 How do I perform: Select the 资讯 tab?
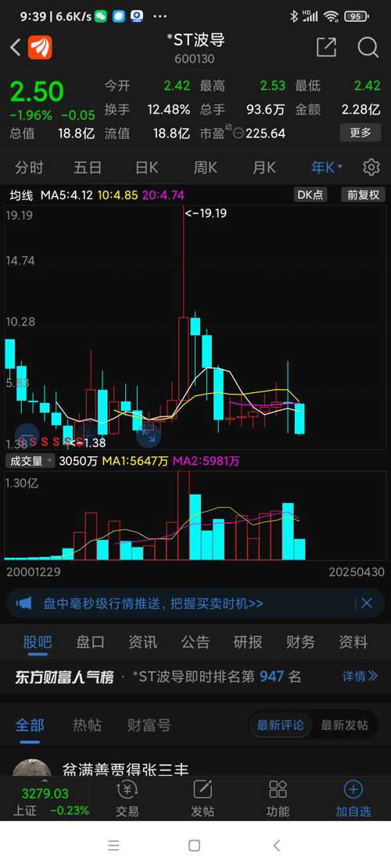point(143,642)
